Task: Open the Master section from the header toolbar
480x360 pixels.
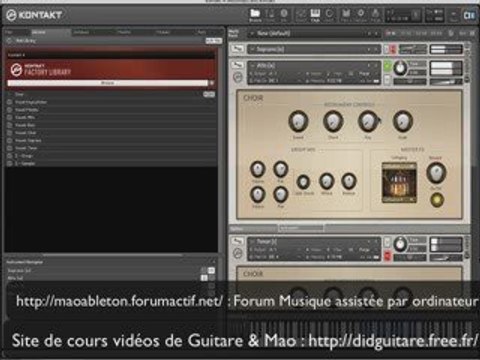Action: (x=270, y=15)
